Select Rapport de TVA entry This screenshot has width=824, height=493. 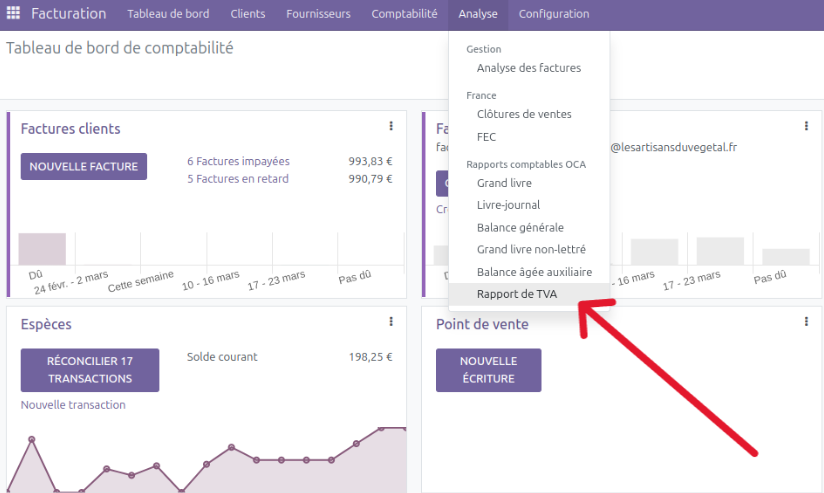click(529, 294)
